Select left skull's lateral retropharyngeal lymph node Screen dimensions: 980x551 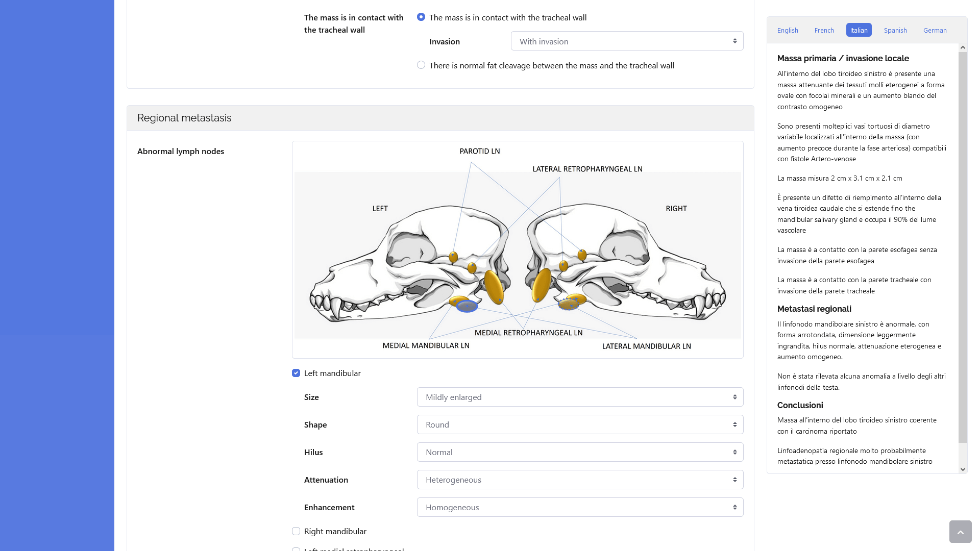(x=472, y=267)
